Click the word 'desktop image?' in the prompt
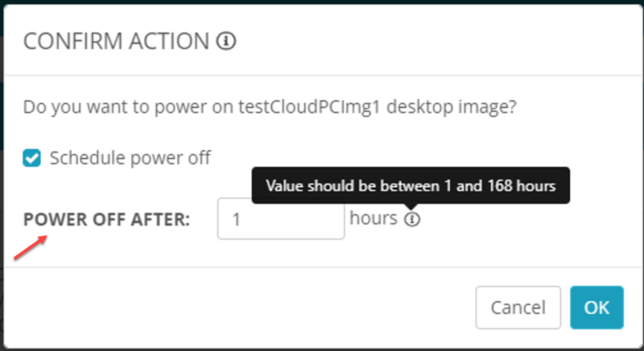 coord(451,107)
